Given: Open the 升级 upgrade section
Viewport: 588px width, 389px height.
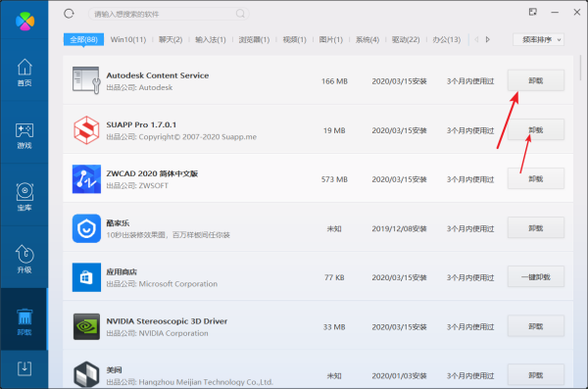Looking at the screenshot, I should 24,260.
